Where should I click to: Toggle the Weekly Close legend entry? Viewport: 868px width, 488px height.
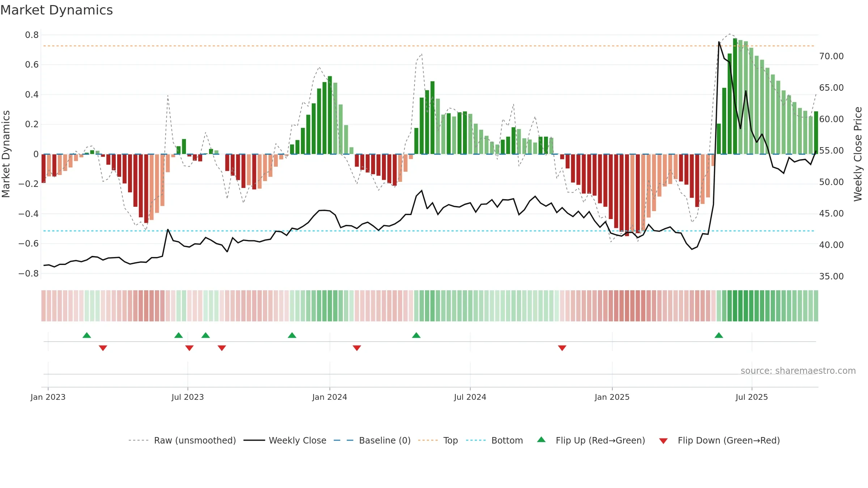pyautogui.click(x=285, y=440)
